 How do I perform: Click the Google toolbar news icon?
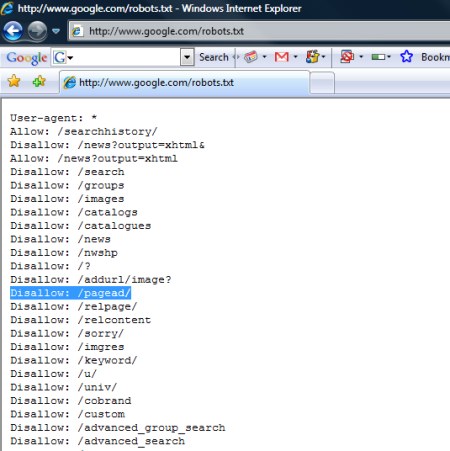click(x=251, y=57)
